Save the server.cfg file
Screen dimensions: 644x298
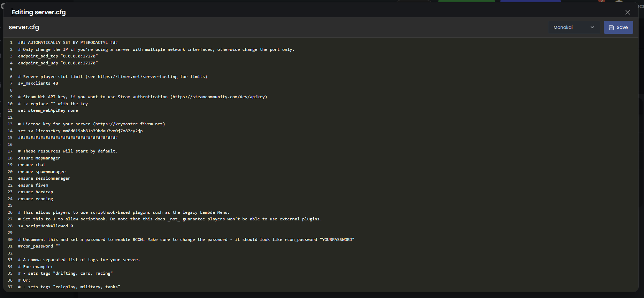618,28
